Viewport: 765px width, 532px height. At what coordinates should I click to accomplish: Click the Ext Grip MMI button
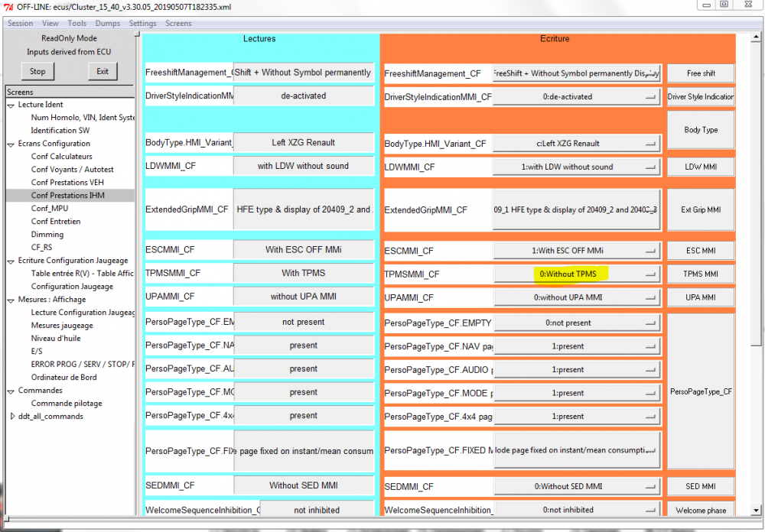coord(701,209)
